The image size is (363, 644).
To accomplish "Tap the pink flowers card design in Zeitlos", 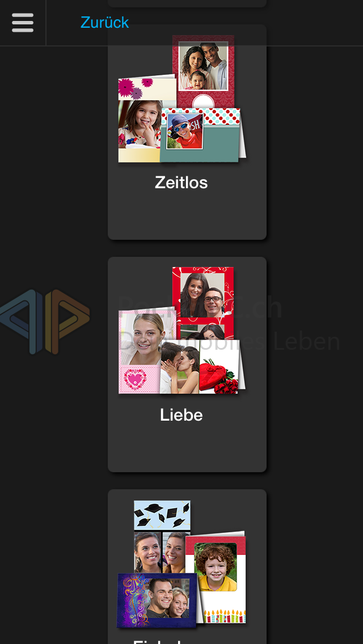I will [x=146, y=87].
